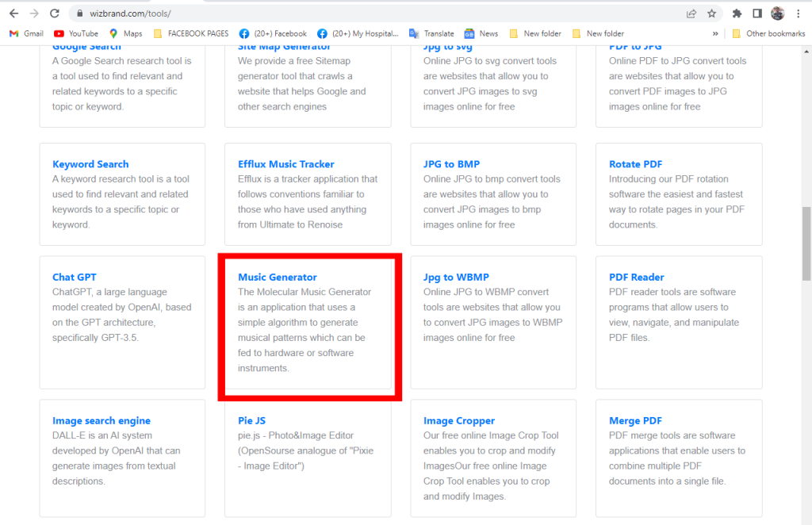This screenshot has height=525, width=812.
Task: Click the PDF to JPG description text
Action: 677,84
